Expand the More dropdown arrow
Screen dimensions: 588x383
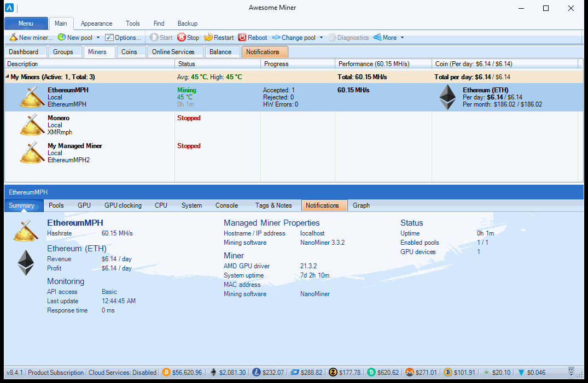(403, 38)
